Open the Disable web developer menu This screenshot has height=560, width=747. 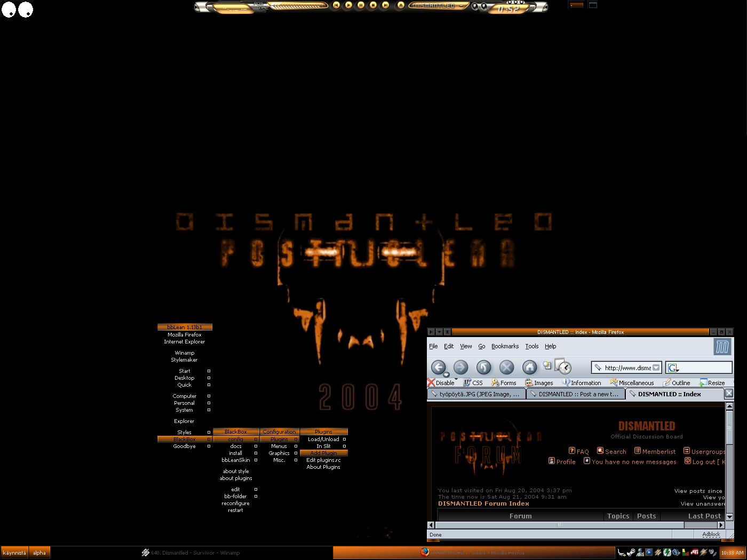coord(441,382)
